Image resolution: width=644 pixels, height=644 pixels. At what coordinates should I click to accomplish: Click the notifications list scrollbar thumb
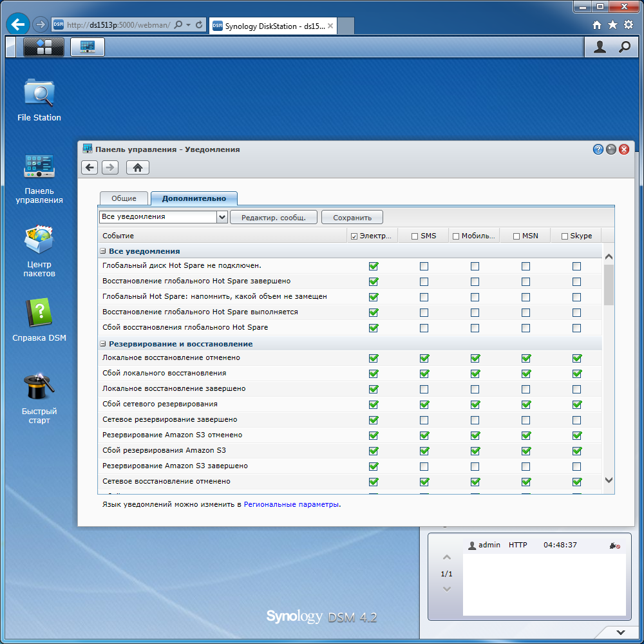pos(609,285)
